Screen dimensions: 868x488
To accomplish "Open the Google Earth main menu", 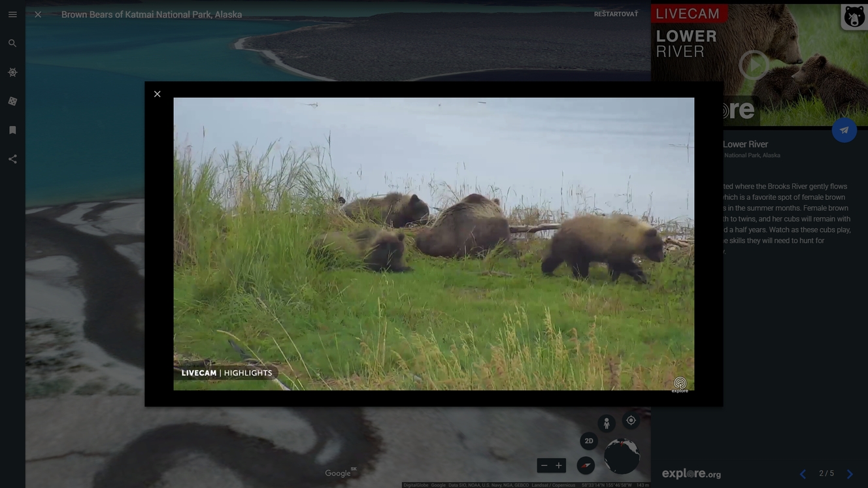I will 12,14.
